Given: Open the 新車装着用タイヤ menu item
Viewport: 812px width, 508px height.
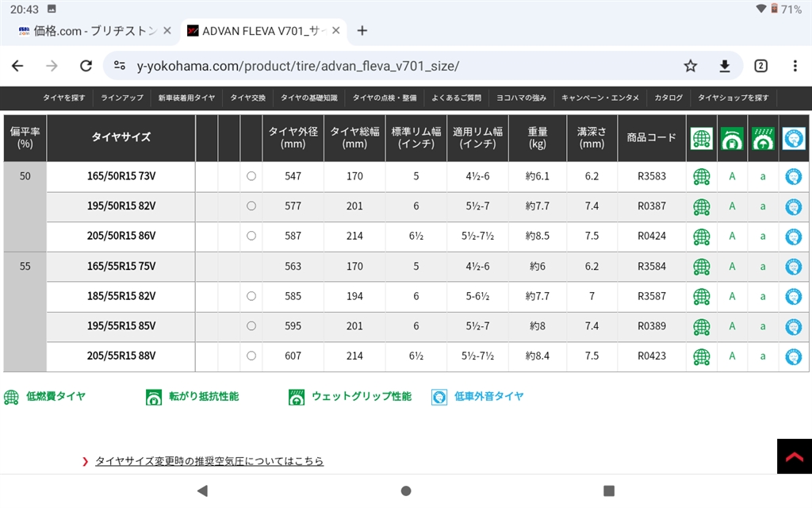Looking at the screenshot, I should tap(186, 98).
